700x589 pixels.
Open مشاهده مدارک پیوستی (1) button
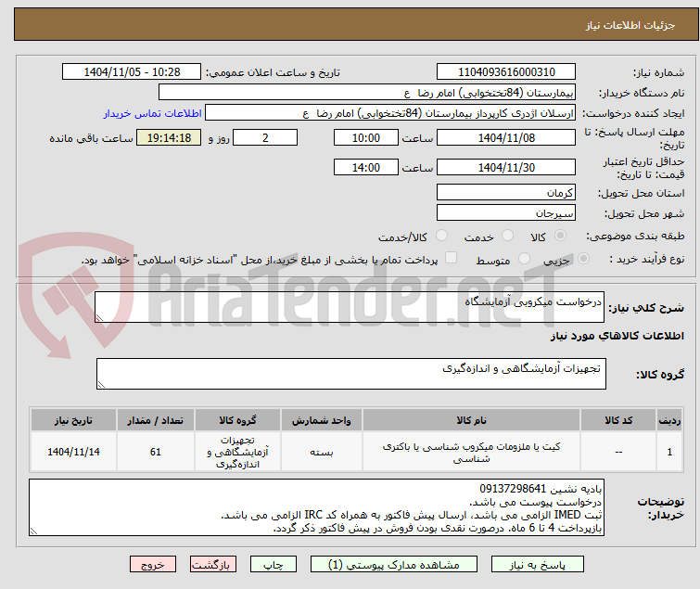(394, 565)
